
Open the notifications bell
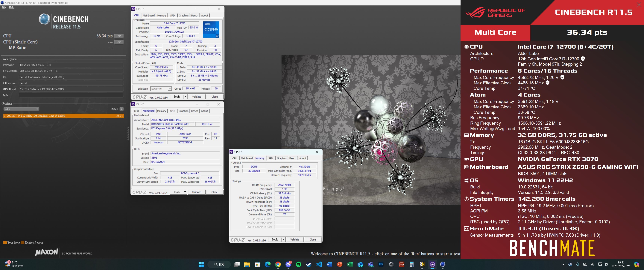coord(628,265)
